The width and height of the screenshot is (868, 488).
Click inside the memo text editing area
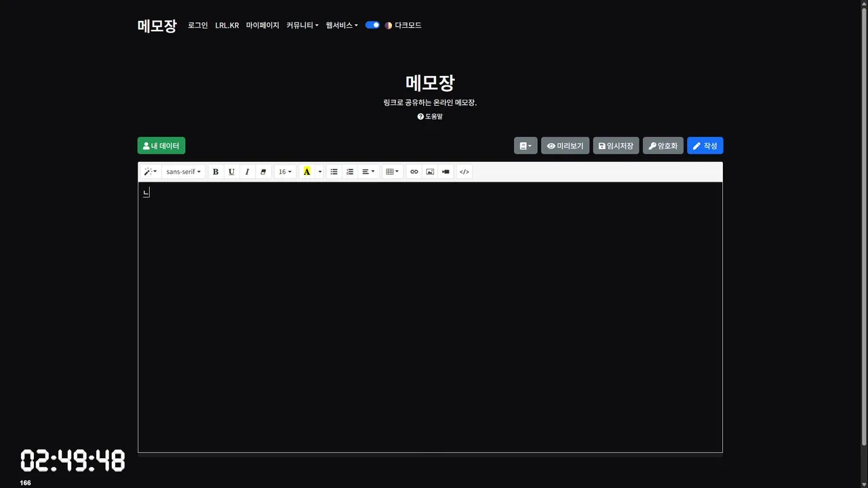click(430, 317)
